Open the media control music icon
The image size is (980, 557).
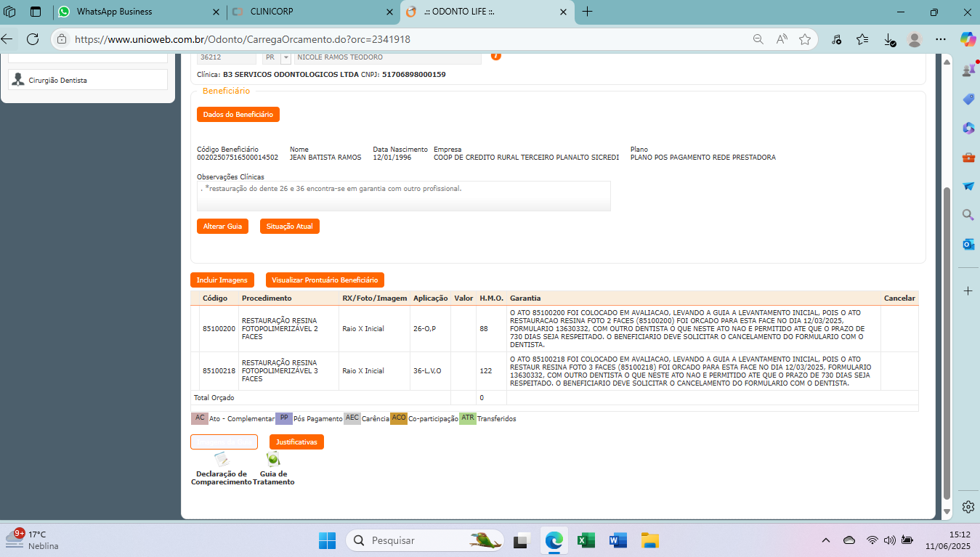tap(836, 39)
